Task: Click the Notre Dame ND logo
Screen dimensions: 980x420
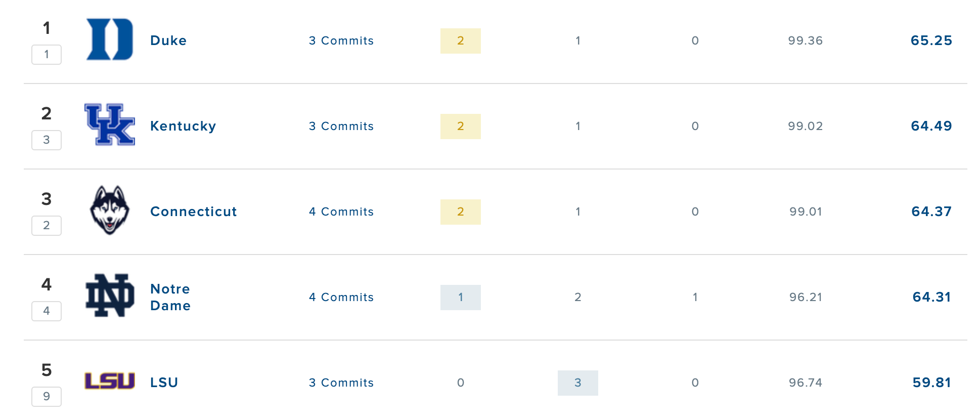Action: [x=110, y=296]
